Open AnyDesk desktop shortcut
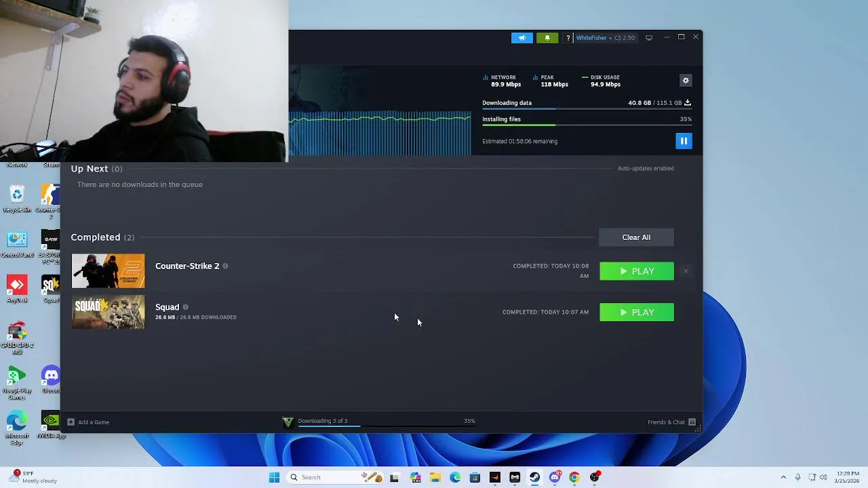 (17, 289)
